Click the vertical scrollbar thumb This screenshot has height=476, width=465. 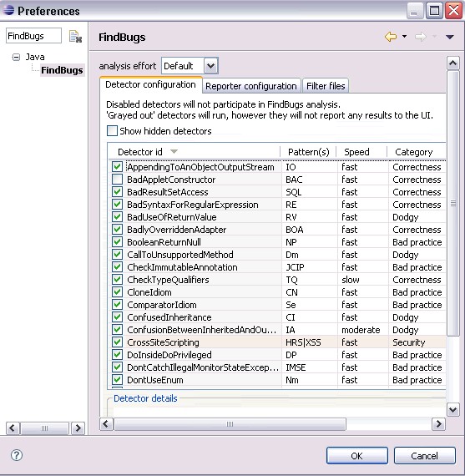(452, 203)
